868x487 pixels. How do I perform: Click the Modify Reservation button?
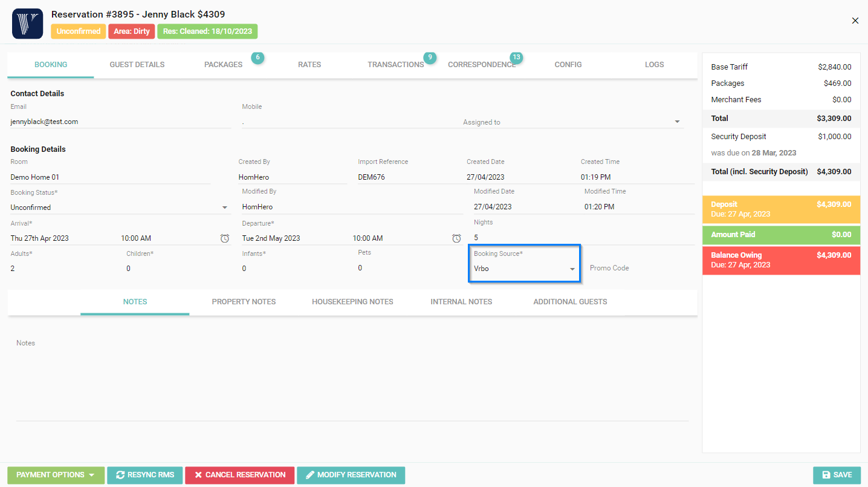[351, 475]
